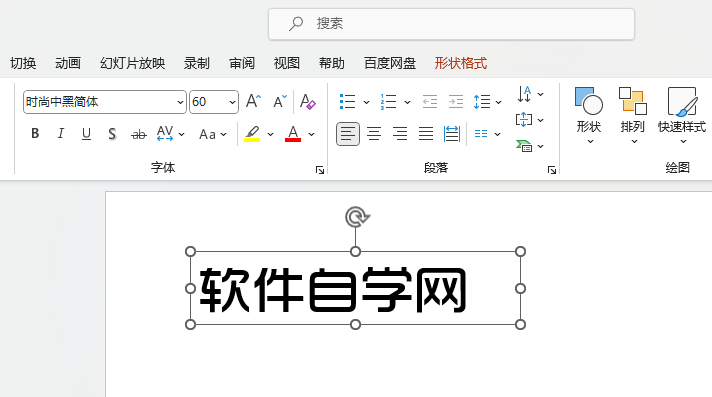
Task: Apply numbered list icon
Action: (x=389, y=102)
